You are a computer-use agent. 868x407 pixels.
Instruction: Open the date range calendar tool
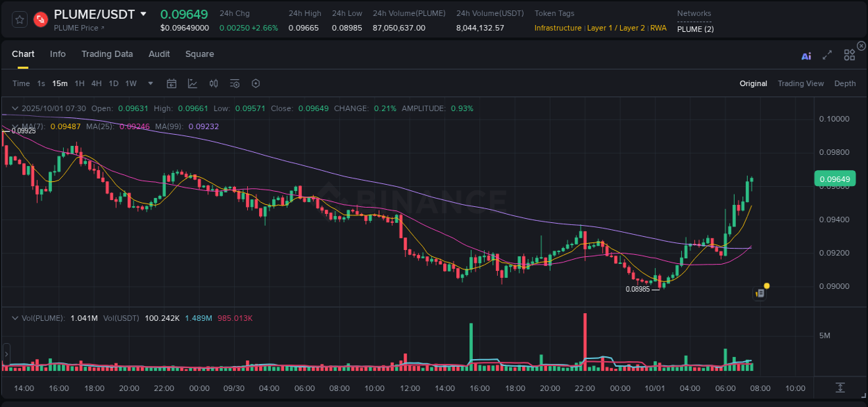tap(172, 83)
